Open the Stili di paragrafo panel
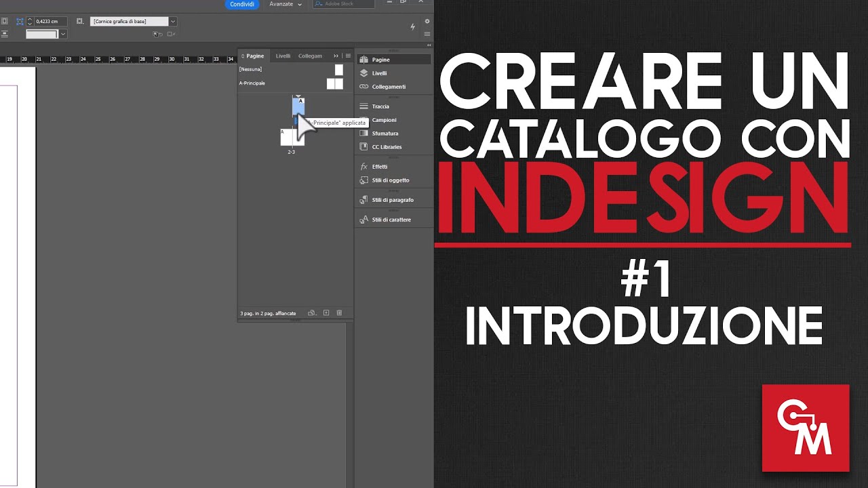Screen dimensions: 868x488 pos(394,200)
